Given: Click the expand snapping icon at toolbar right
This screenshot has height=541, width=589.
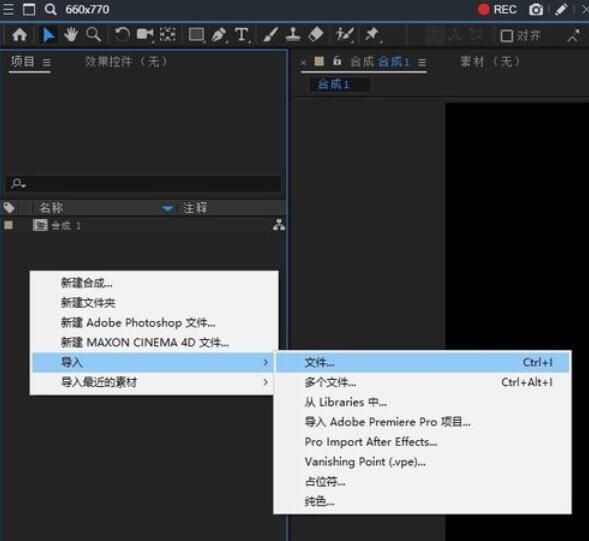Looking at the screenshot, I should click(x=573, y=36).
